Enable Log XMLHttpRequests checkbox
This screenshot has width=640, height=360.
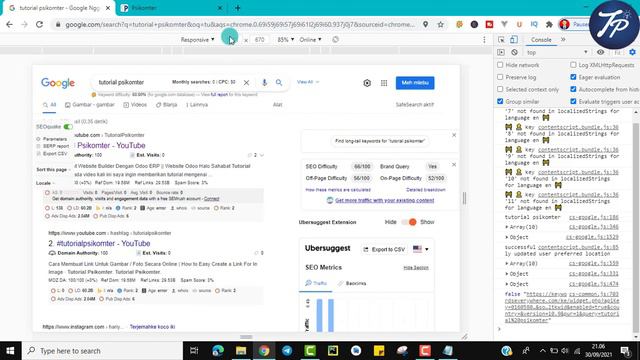[573, 65]
